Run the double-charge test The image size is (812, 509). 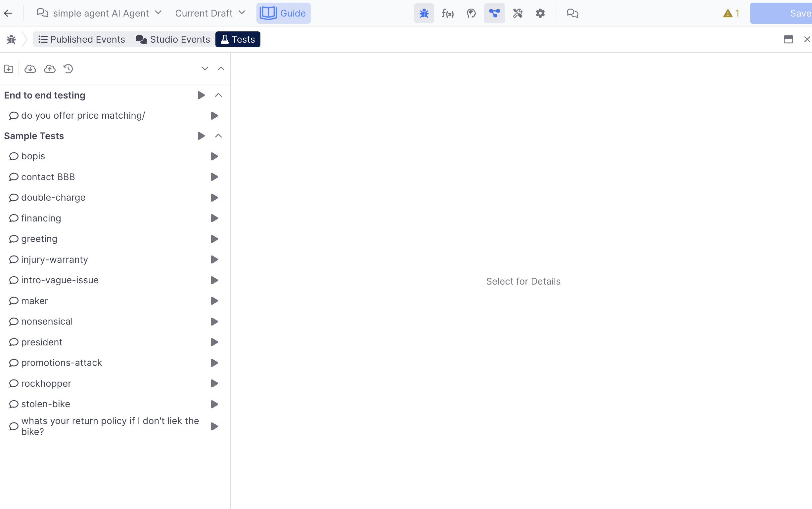214,198
